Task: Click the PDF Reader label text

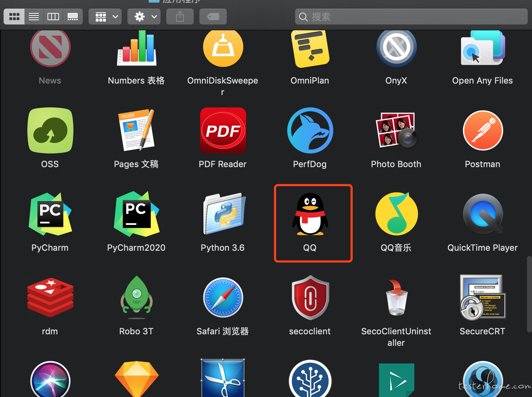Action: 222,164
